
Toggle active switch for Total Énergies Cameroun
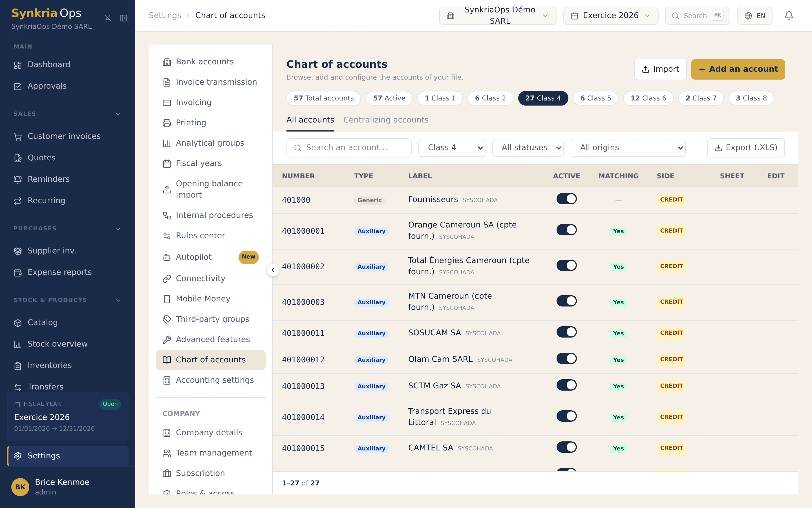tap(566, 265)
